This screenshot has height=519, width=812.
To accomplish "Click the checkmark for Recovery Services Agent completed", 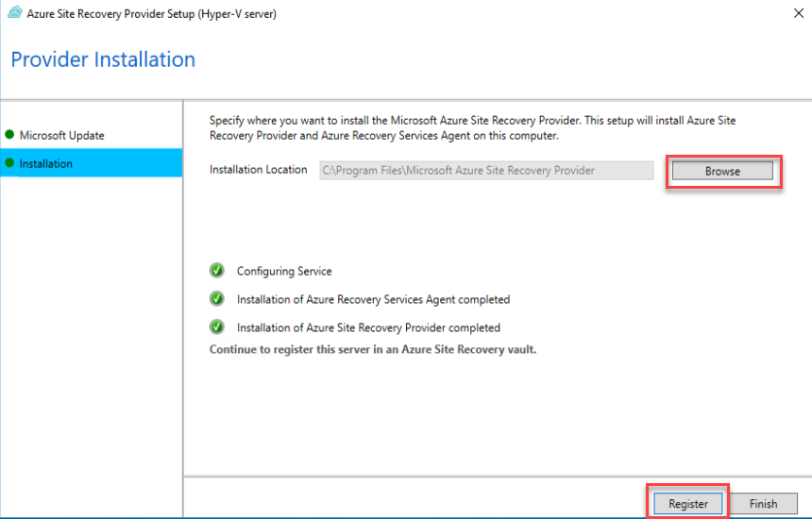I will 217,298.
